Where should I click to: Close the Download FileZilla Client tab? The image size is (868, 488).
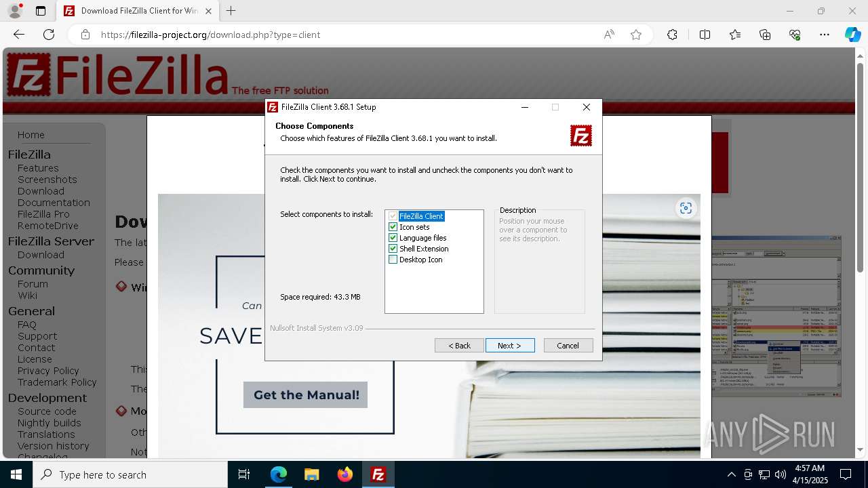click(208, 11)
